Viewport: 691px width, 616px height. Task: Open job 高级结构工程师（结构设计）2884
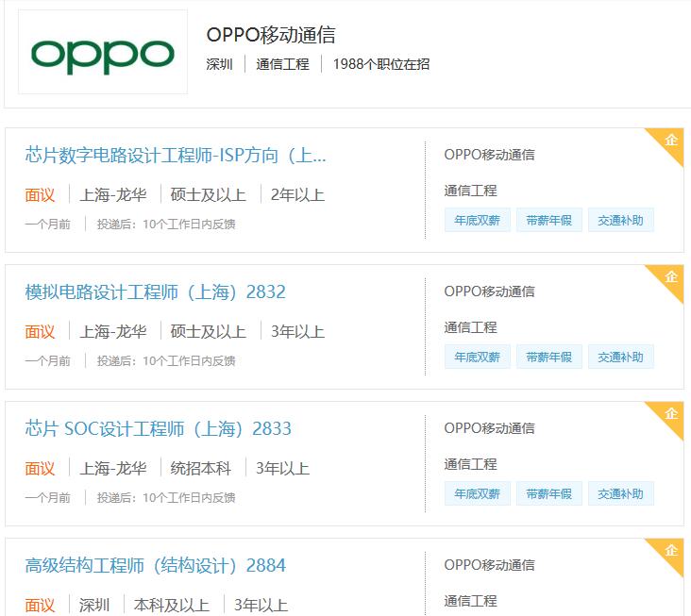point(155,565)
